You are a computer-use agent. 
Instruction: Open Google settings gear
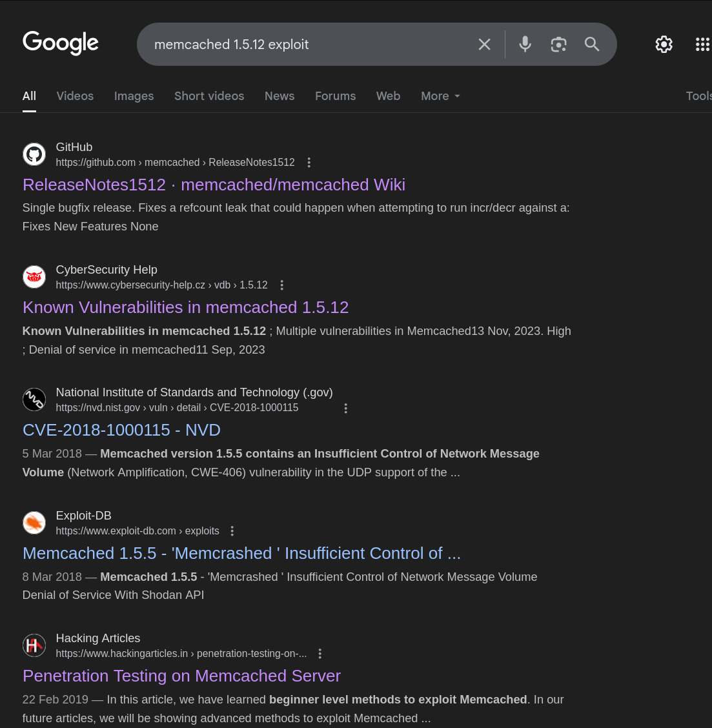point(664,44)
